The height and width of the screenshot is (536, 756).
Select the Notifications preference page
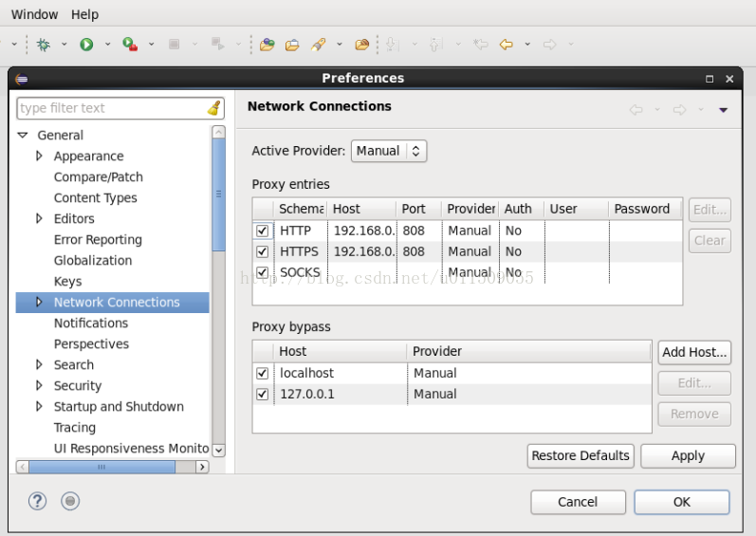[x=91, y=323]
